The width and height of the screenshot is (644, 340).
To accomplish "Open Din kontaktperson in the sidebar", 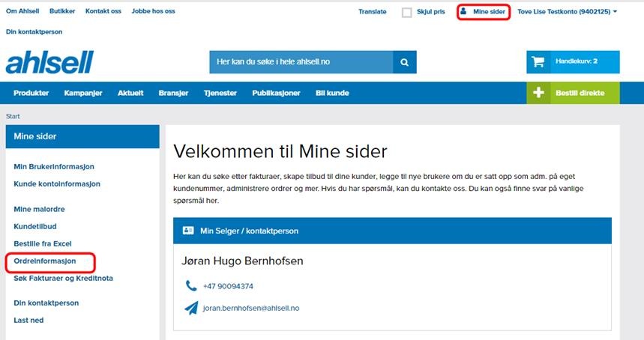I will click(x=46, y=303).
